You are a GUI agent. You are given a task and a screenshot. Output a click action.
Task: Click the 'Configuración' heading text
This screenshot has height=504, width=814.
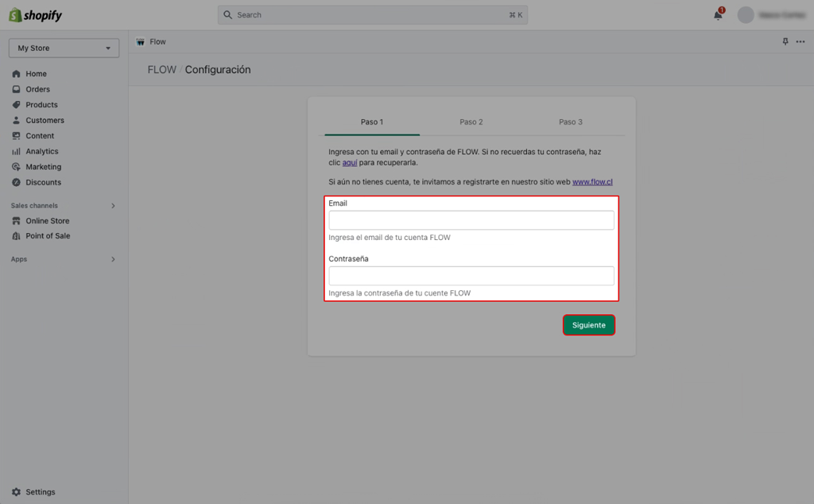tap(218, 70)
